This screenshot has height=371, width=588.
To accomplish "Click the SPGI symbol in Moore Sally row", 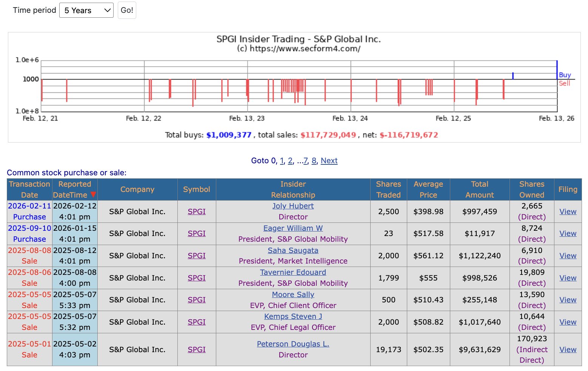I will pyautogui.click(x=197, y=300).
